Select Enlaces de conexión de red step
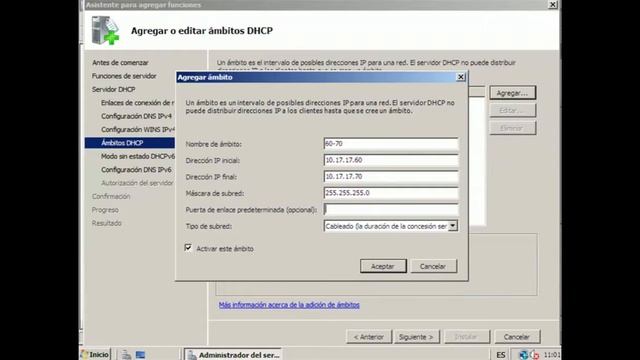The image size is (640, 360). click(138, 103)
